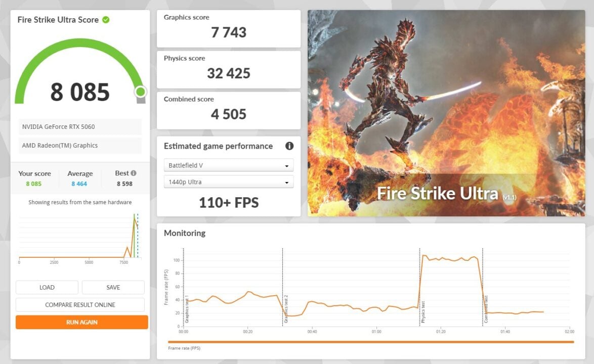
Task: Click the info icon next to Best
Action: 134,173
